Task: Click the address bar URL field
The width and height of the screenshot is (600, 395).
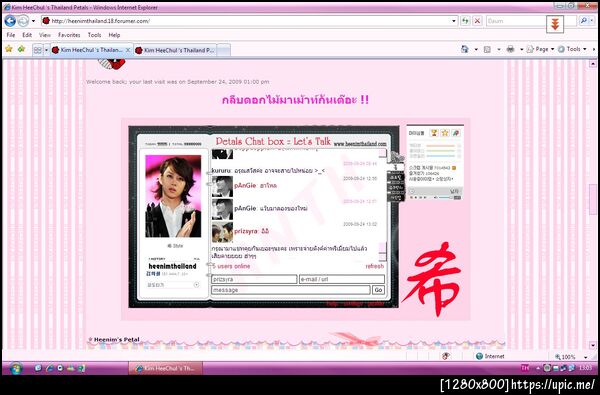Action: (245, 21)
